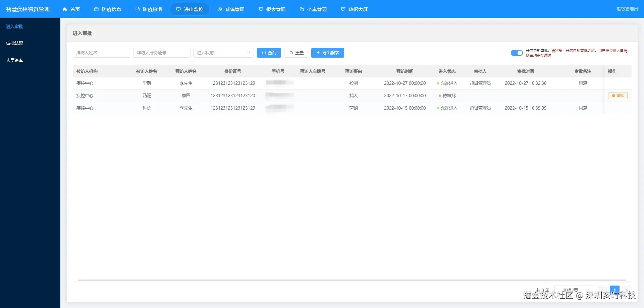This screenshot has height=308, width=644.
Task: Select 进入审批 in the sidebar
Action: 15,26
